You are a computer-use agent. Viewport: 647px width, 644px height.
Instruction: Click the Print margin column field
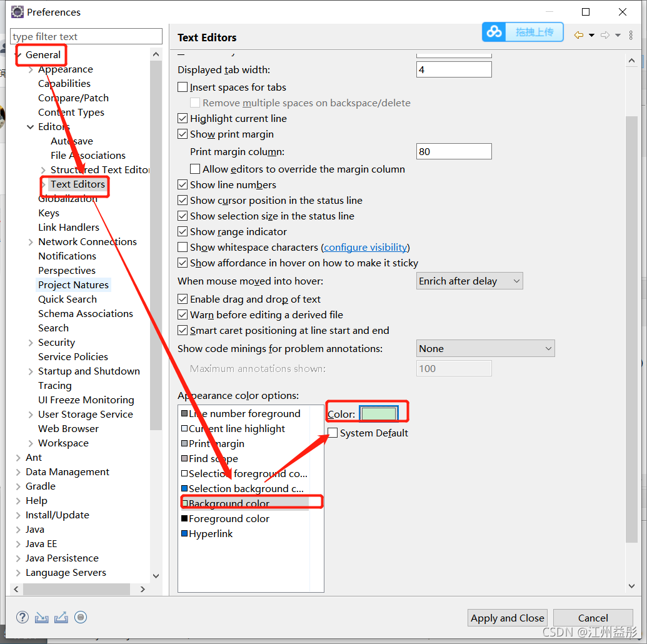coord(454,151)
